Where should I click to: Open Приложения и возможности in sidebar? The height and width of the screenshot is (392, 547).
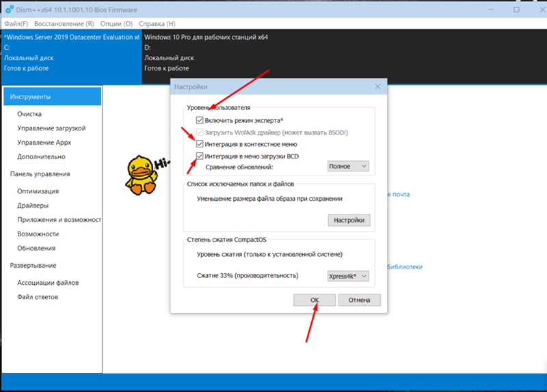coord(59,219)
